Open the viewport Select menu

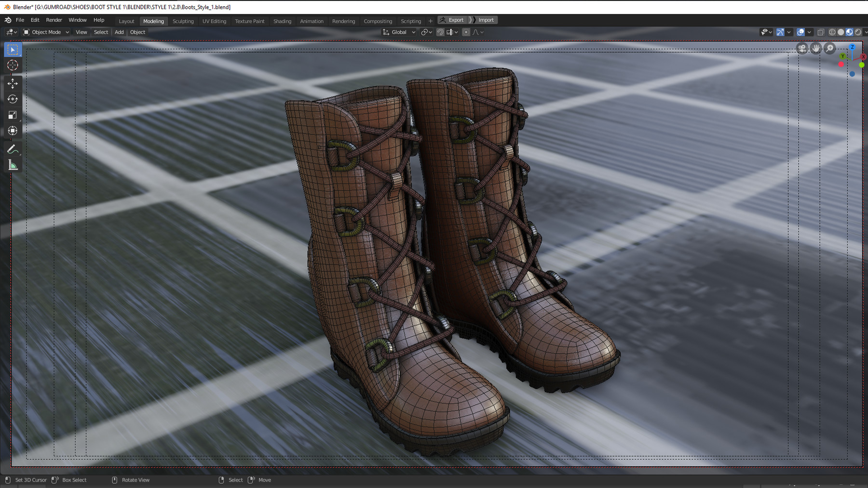click(x=101, y=32)
